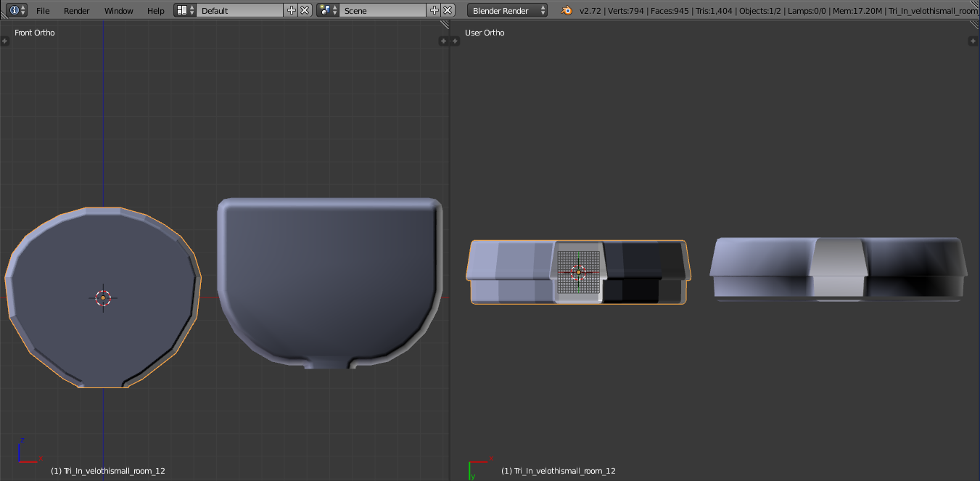Click the Tris:1,404 statistic
This screenshot has width=980, height=481.
(713, 11)
